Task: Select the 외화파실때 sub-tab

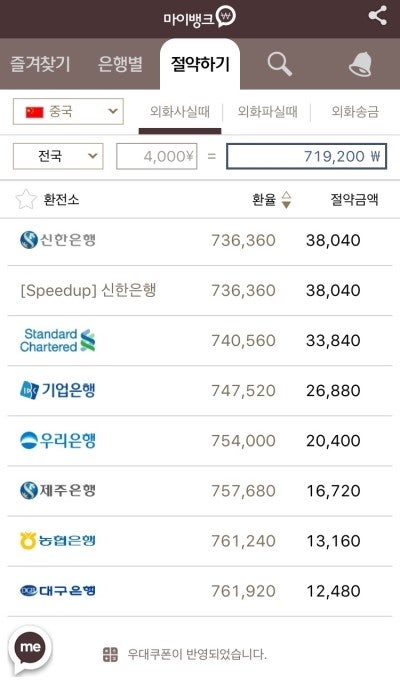Action: tap(267, 112)
